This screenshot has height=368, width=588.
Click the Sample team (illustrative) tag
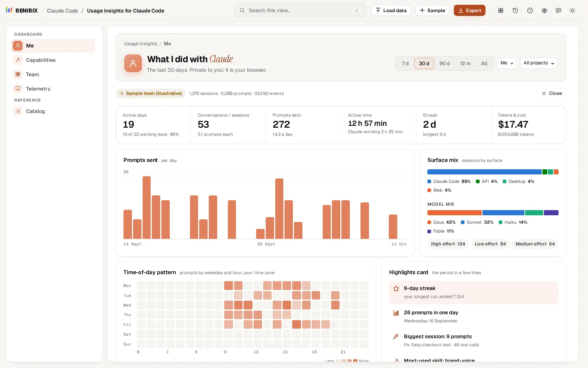pyautogui.click(x=151, y=93)
